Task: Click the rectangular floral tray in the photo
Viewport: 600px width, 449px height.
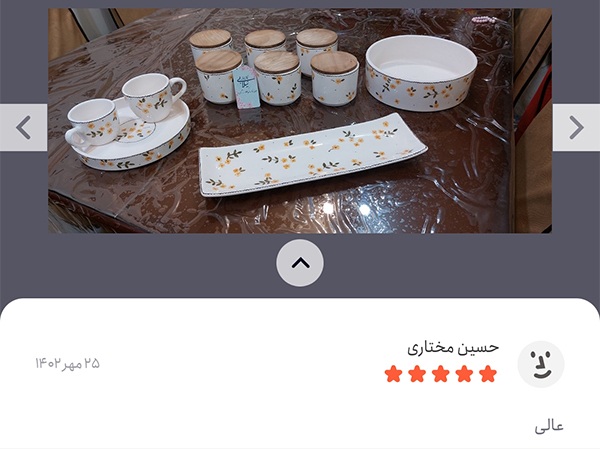Action: (313, 155)
